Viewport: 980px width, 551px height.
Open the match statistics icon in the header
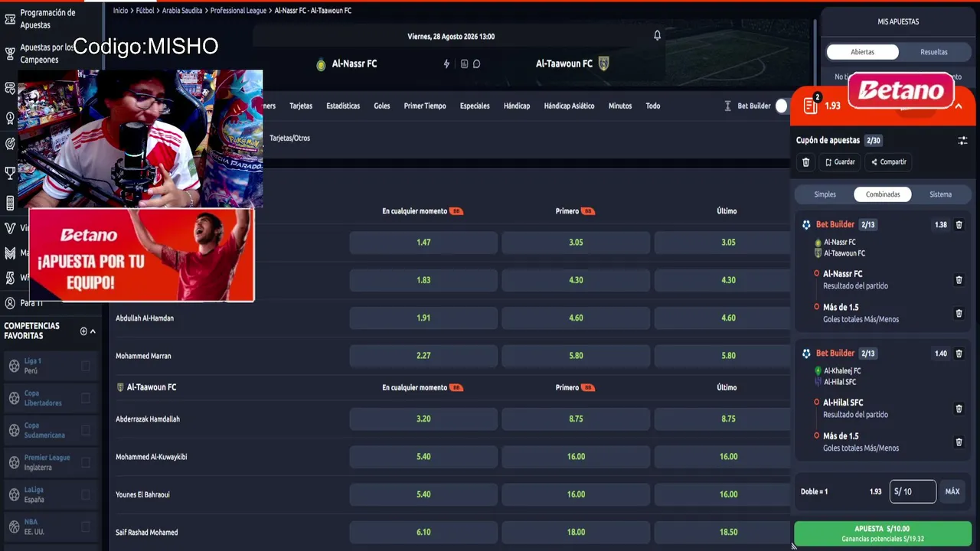point(464,64)
